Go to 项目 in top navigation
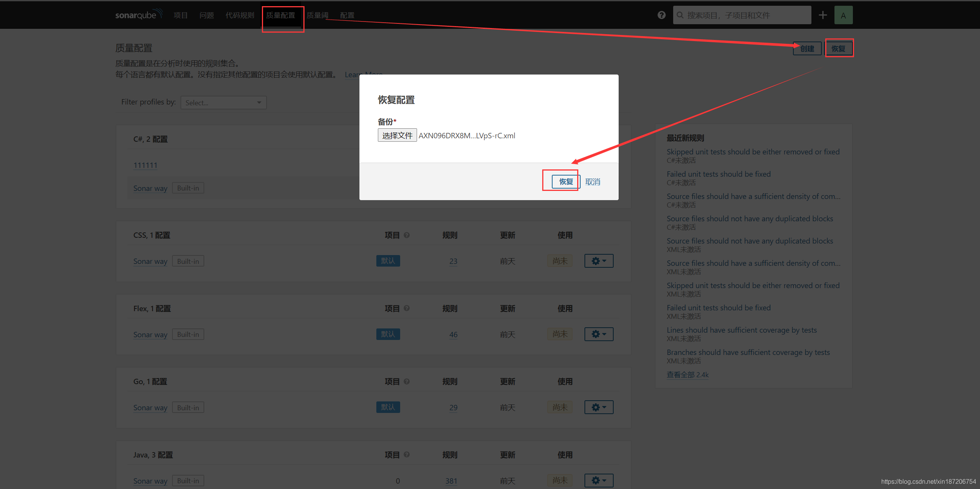Screen dimensions: 980x489 click(180, 15)
